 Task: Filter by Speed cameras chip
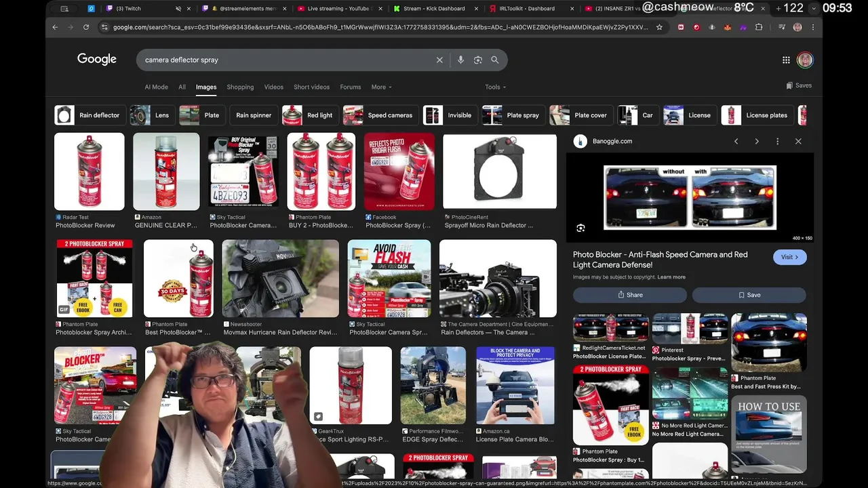[380, 115]
